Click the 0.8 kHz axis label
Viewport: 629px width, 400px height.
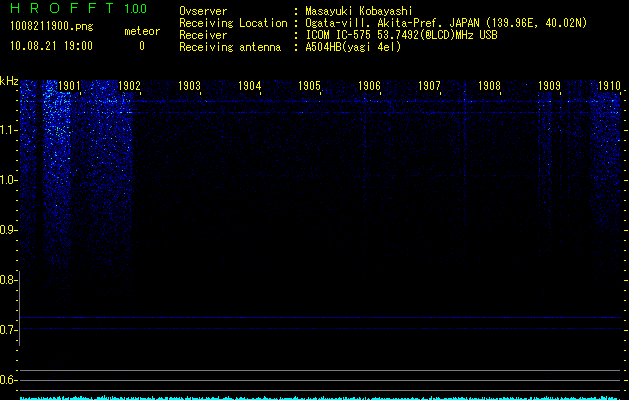tap(8, 280)
